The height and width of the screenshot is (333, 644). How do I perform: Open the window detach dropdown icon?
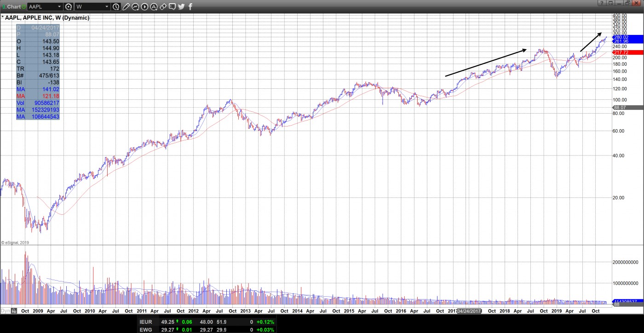coord(610,3)
